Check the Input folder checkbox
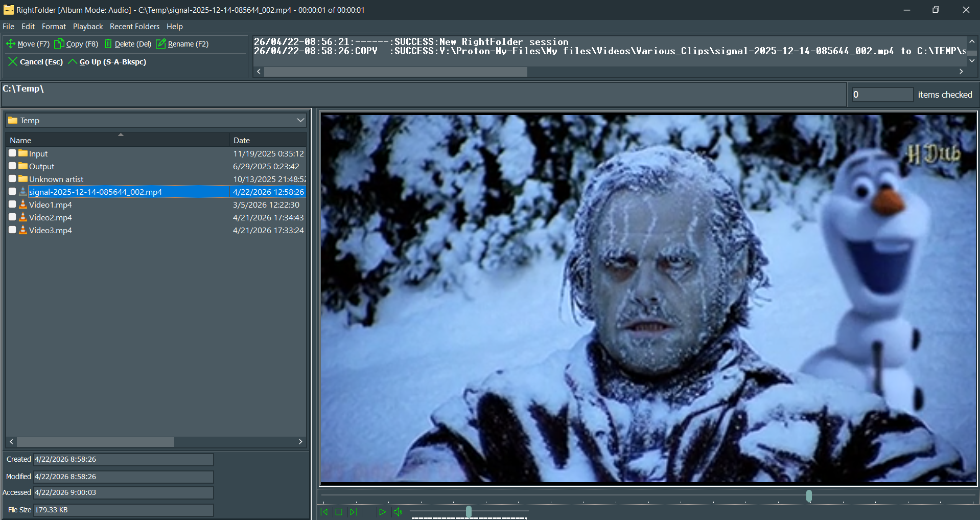The width and height of the screenshot is (980, 520). (12, 153)
